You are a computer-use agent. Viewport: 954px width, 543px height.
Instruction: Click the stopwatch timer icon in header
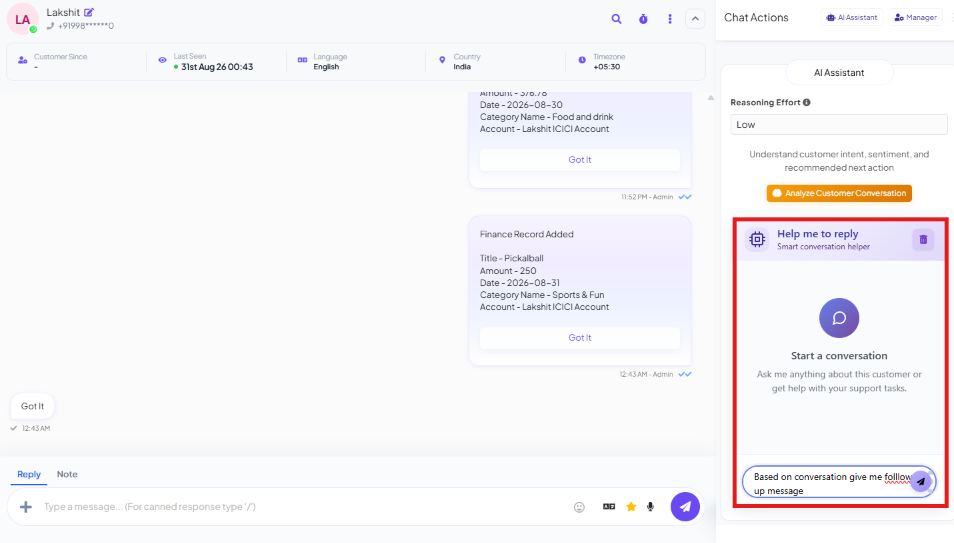(x=643, y=19)
